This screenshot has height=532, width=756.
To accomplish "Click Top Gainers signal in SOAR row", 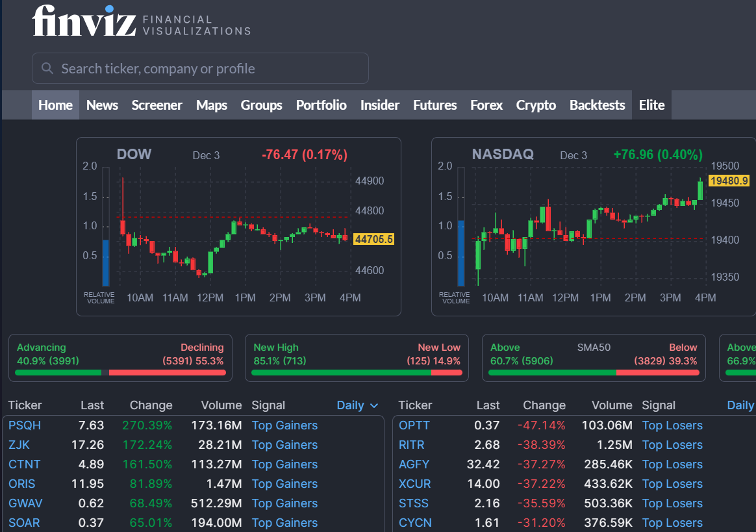I will pos(284,523).
